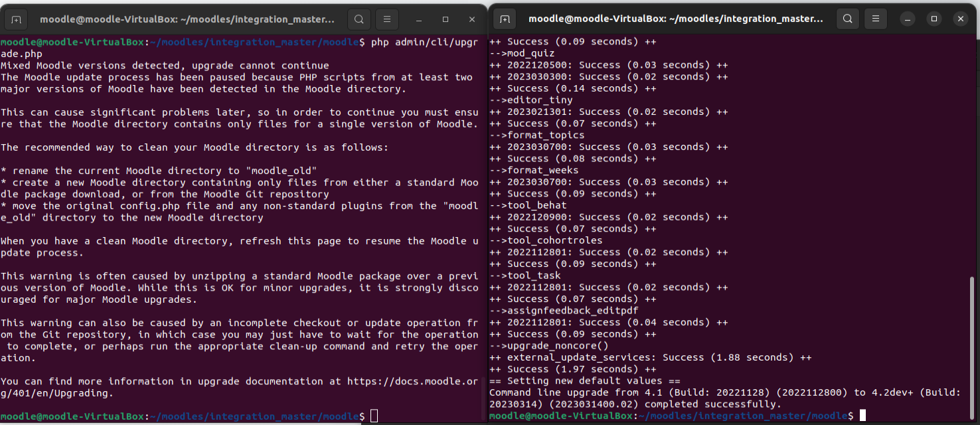Click the cursor at right terminal's bottom prompt
The width and height of the screenshot is (980, 425).
pos(862,415)
